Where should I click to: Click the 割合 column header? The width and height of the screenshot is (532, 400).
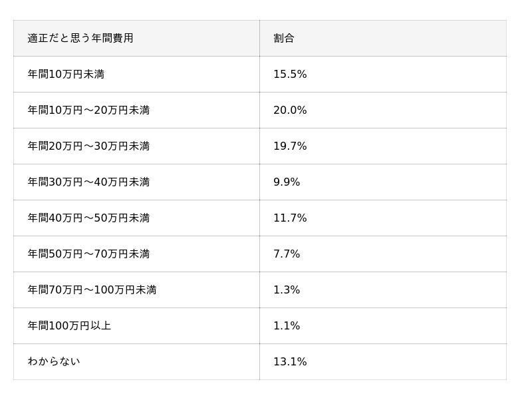pyautogui.click(x=284, y=39)
